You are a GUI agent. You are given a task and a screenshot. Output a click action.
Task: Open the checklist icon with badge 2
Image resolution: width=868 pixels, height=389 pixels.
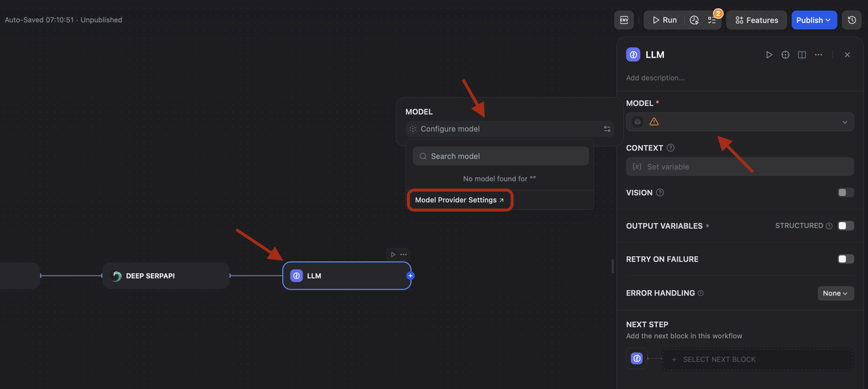click(x=712, y=20)
